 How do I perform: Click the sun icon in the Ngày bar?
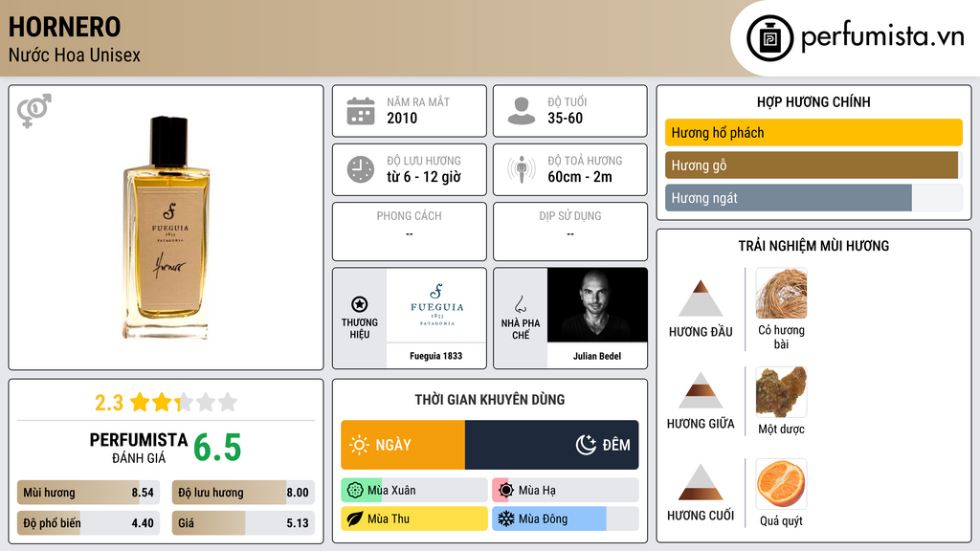(360, 445)
